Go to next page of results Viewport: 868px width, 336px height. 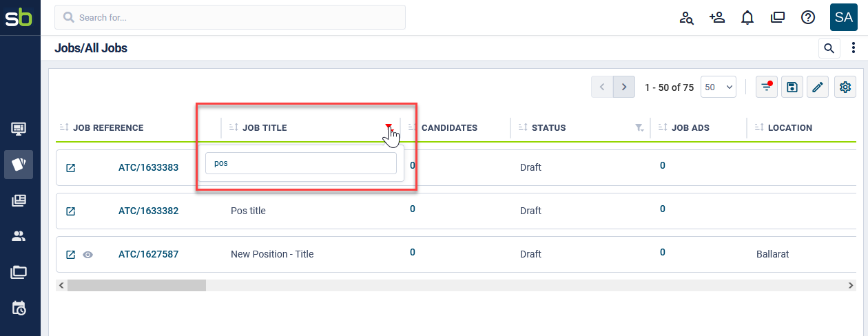pos(624,87)
